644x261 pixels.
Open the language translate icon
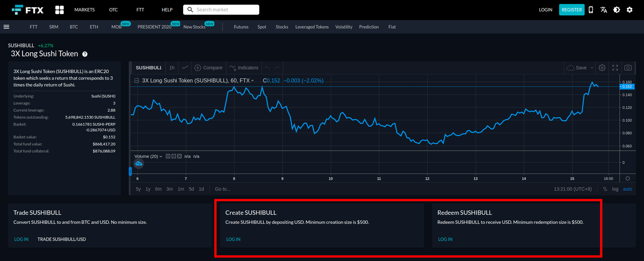pos(604,10)
